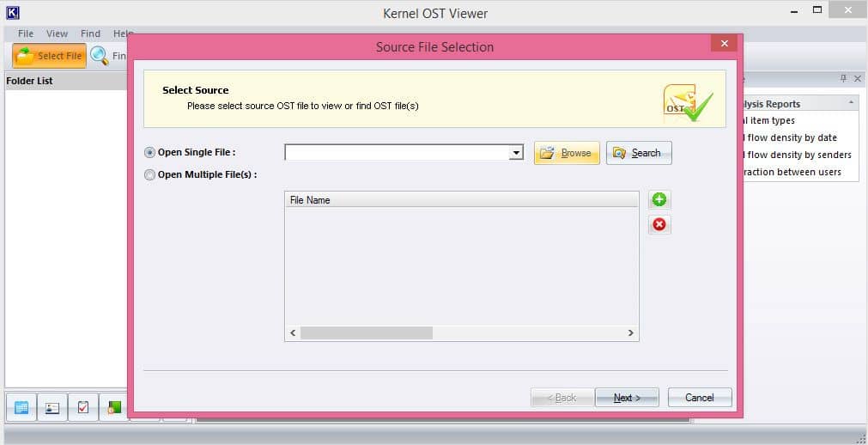Screen dimensions: 868x445
Task: Open the green journal icon at bottom left
Action: point(113,408)
